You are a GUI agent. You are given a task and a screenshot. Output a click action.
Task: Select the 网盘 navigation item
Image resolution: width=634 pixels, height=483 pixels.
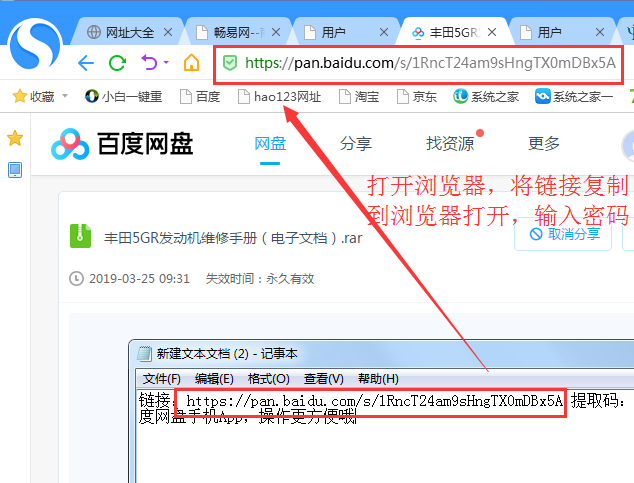(270, 144)
